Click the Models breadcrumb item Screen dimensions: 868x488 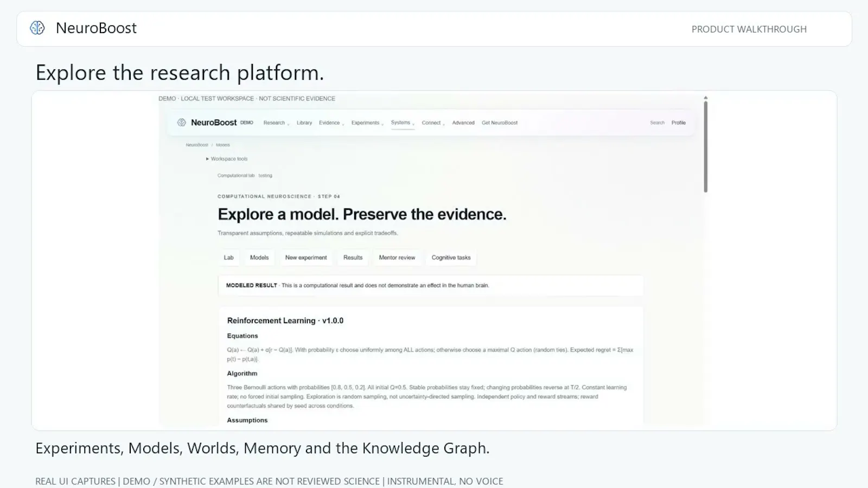pos(223,145)
